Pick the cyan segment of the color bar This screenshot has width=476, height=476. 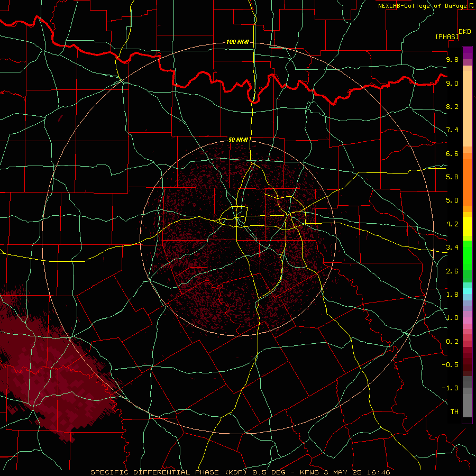[467, 291]
